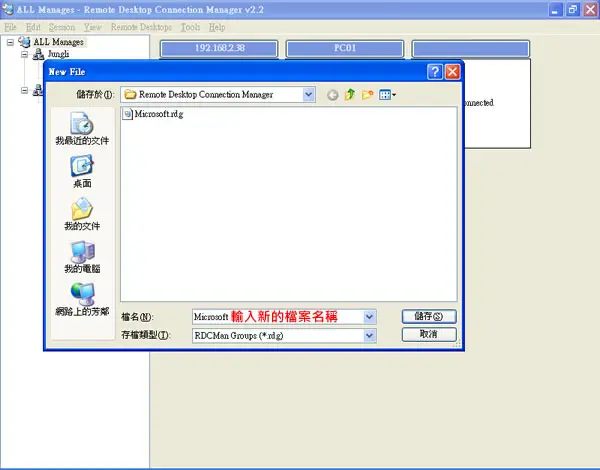Open My Recent Documents place (我最近的文件)
The height and width of the screenshot is (470, 600).
pyautogui.click(x=82, y=129)
